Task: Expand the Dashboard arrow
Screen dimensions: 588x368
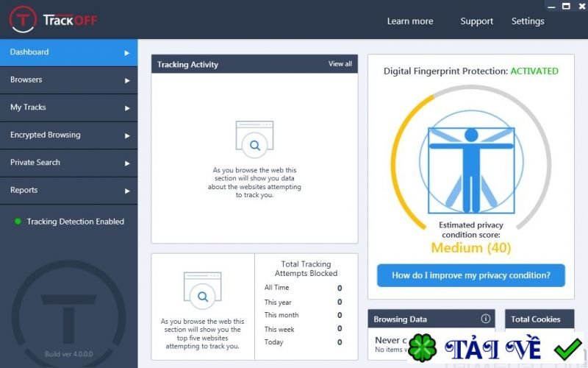Action: click(127, 53)
